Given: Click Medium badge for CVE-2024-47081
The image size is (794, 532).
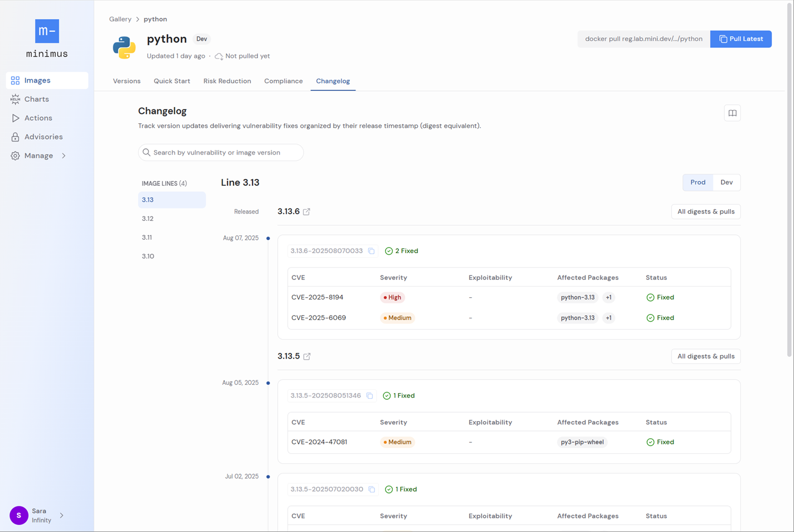Looking at the screenshot, I should [397, 442].
